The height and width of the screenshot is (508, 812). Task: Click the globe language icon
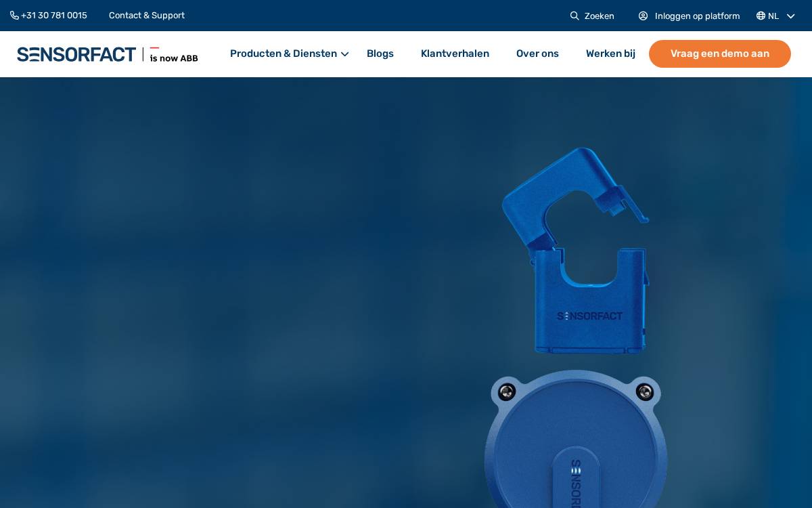[x=761, y=16]
